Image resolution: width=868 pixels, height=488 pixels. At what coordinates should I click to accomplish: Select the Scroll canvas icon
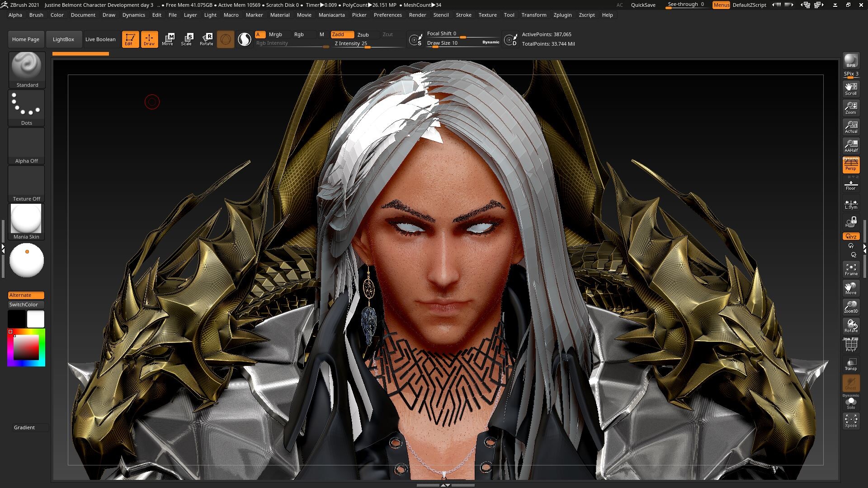click(851, 89)
